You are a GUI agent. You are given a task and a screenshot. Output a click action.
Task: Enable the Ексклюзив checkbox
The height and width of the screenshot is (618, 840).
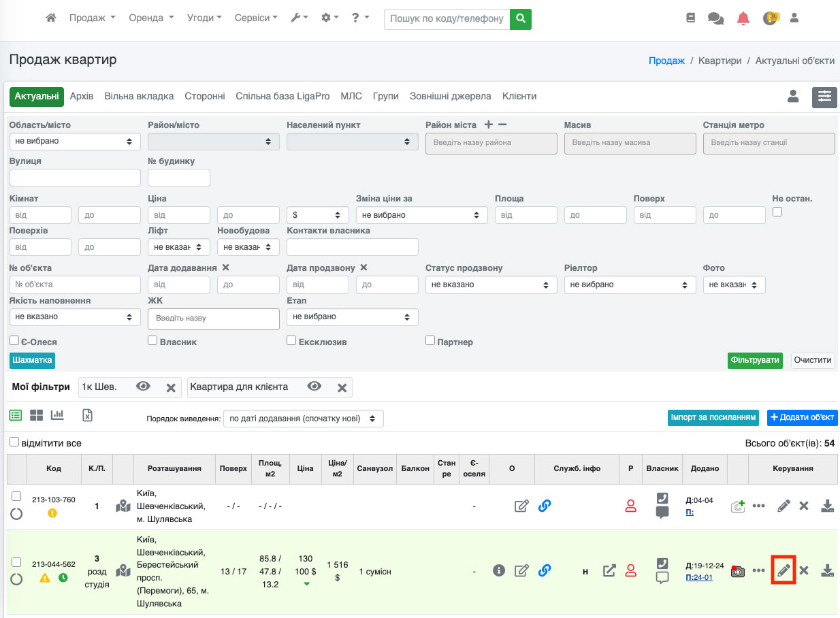coord(291,340)
